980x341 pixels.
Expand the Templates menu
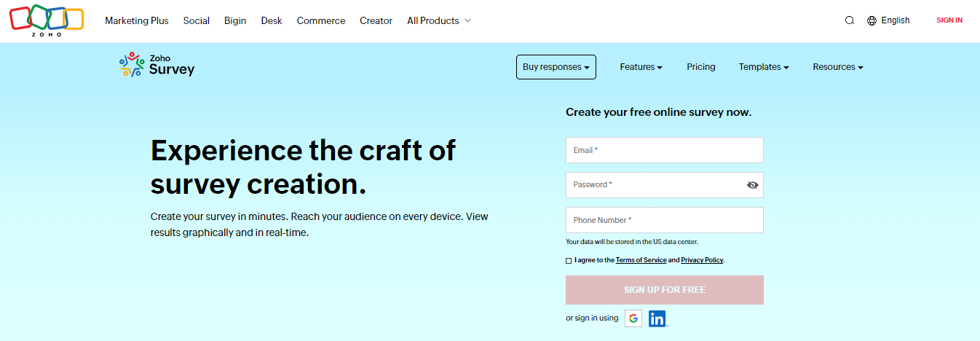pyautogui.click(x=764, y=67)
